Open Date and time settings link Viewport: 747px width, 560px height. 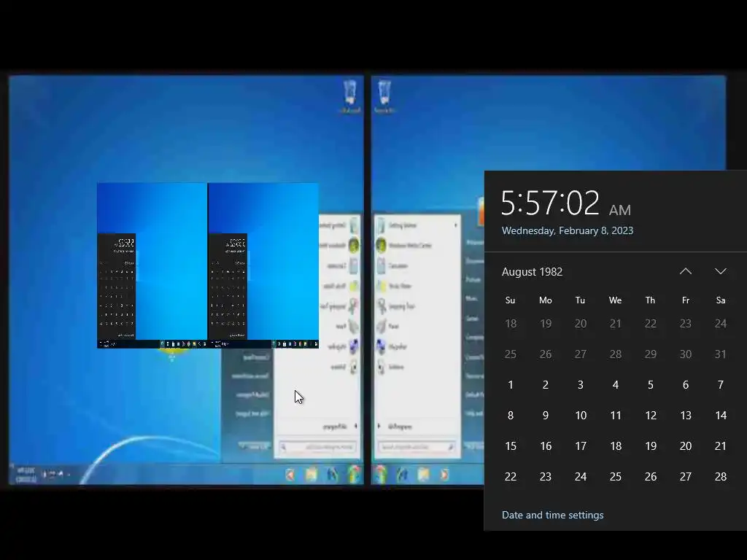[553, 515]
